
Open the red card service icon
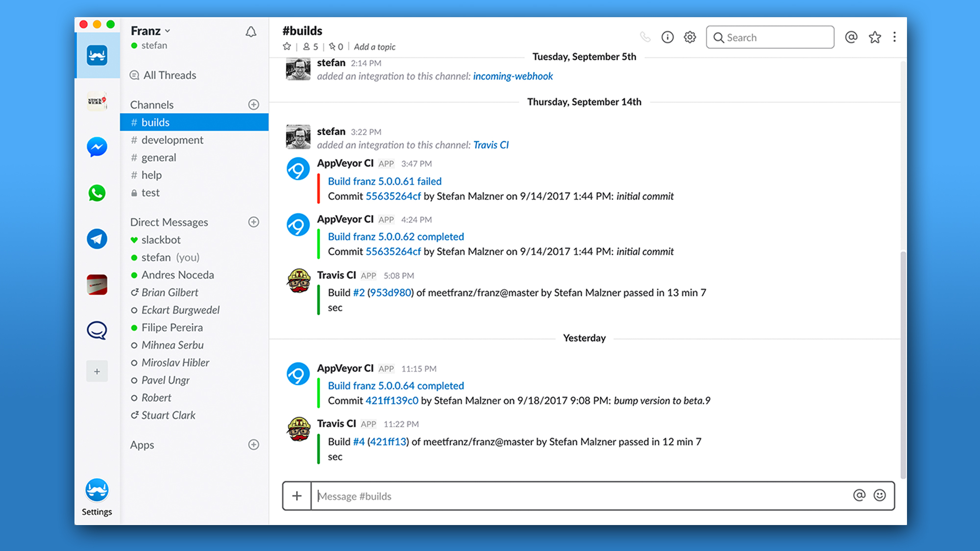[97, 285]
